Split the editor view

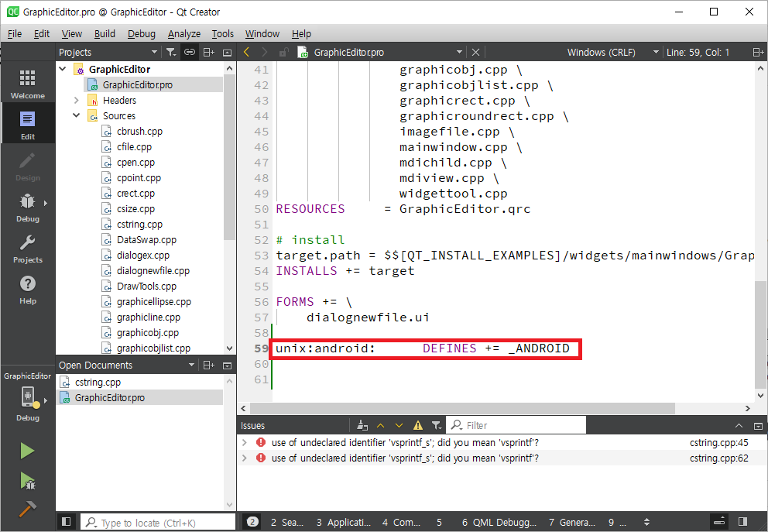coord(758,52)
